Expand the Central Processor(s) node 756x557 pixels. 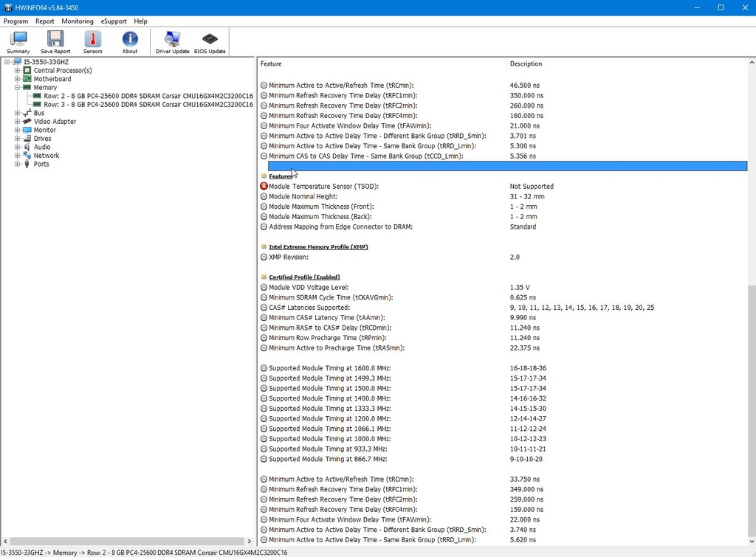[18, 70]
